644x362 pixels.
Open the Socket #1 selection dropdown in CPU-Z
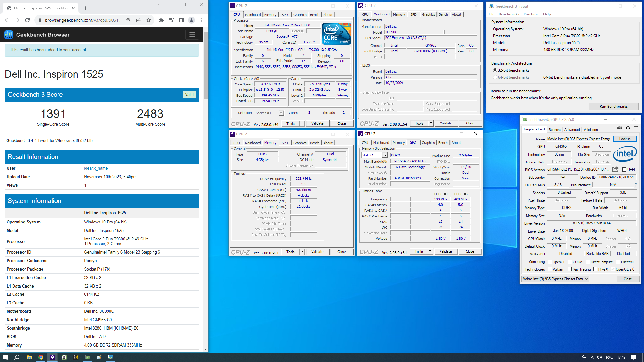click(x=281, y=113)
